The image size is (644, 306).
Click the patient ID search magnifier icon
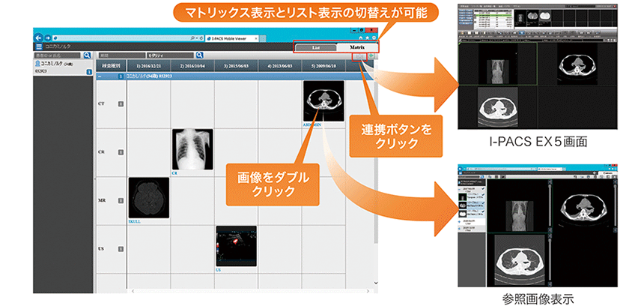tap(88, 55)
